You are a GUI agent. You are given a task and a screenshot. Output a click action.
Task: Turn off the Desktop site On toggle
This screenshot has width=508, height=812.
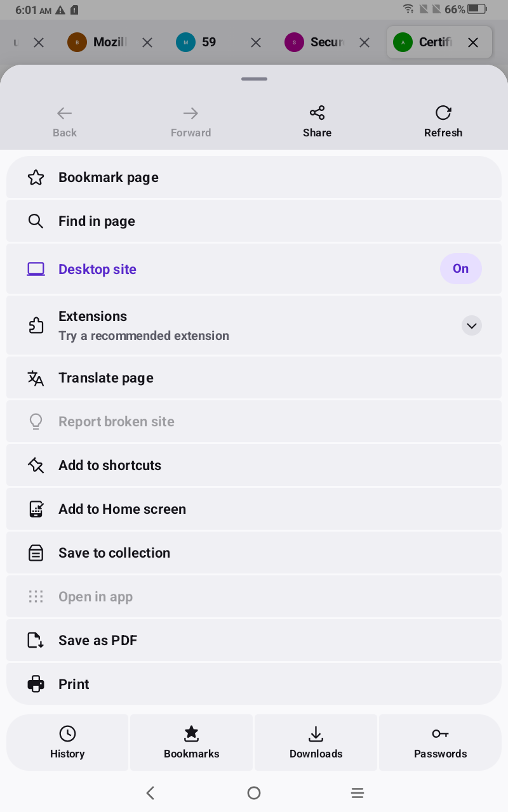coord(461,269)
